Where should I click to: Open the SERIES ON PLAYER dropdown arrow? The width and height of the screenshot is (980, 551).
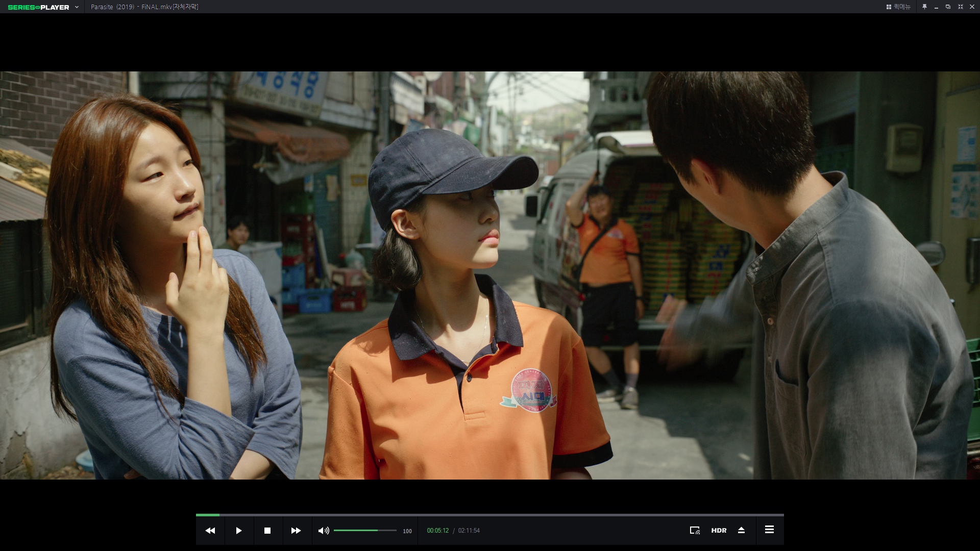pyautogui.click(x=77, y=7)
